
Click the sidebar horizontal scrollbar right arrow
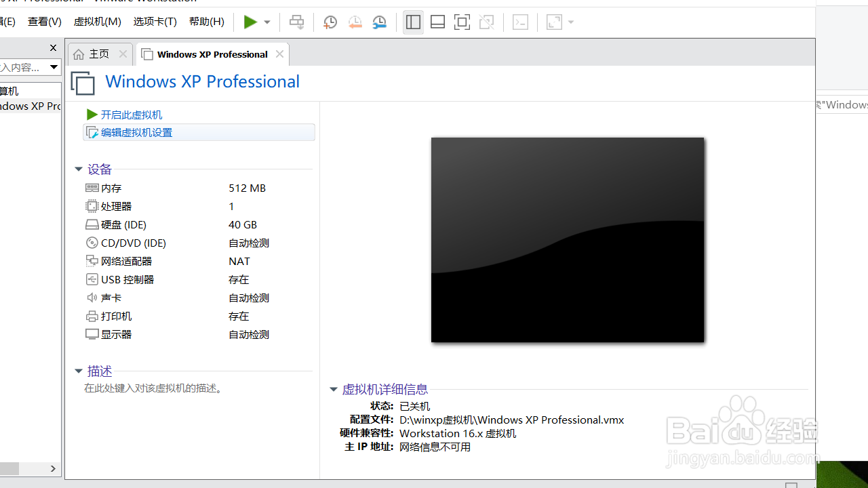[x=54, y=468]
